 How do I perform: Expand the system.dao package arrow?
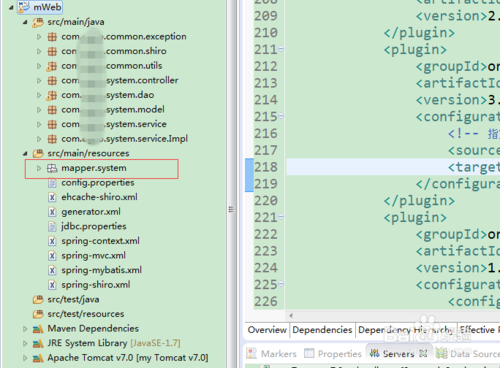click(x=39, y=95)
